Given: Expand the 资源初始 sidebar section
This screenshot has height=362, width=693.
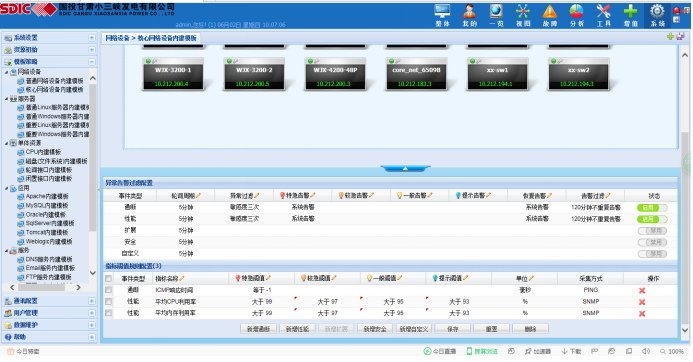Looking at the screenshot, I should click(x=92, y=50).
